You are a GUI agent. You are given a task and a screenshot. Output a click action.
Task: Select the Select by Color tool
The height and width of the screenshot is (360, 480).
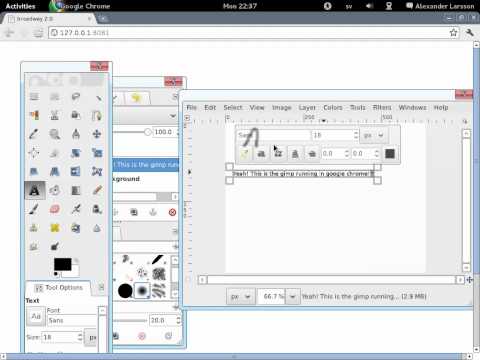click(34, 115)
